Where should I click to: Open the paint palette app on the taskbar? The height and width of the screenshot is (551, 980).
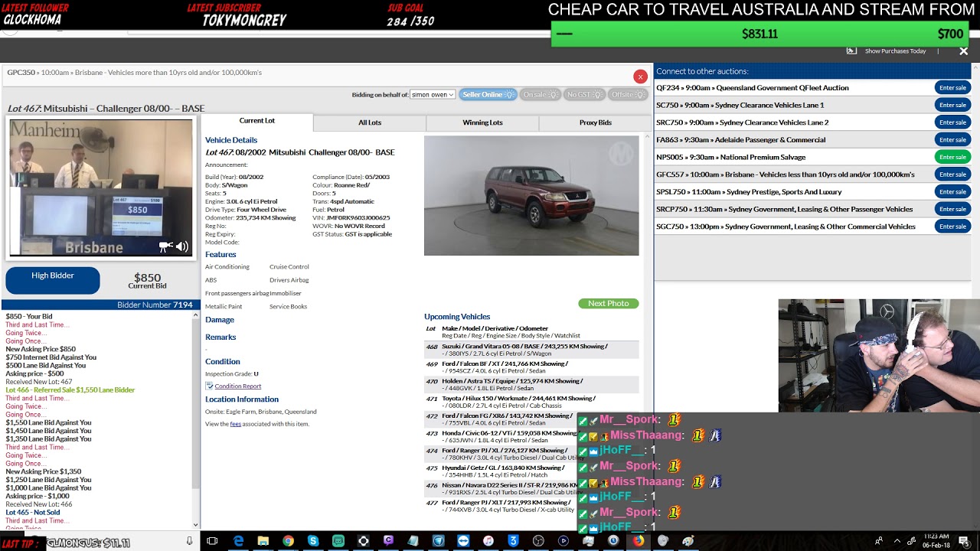pyautogui.click(x=688, y=541)
